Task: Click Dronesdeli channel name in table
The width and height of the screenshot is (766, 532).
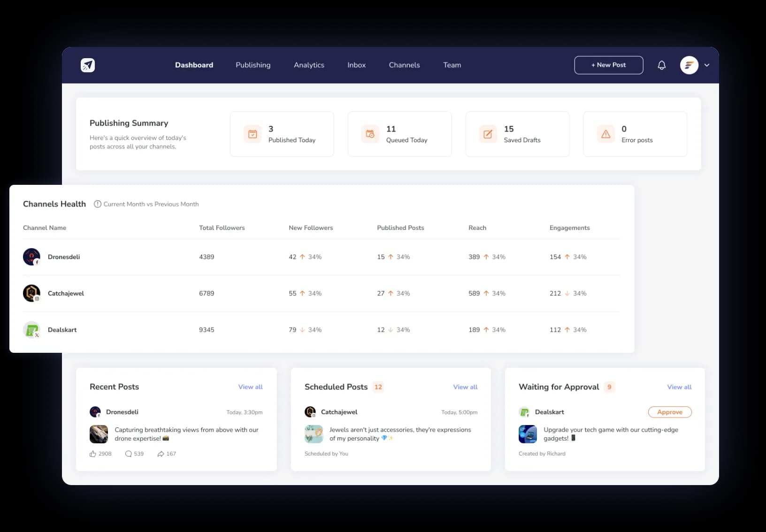Action: [x=64, y=257]
